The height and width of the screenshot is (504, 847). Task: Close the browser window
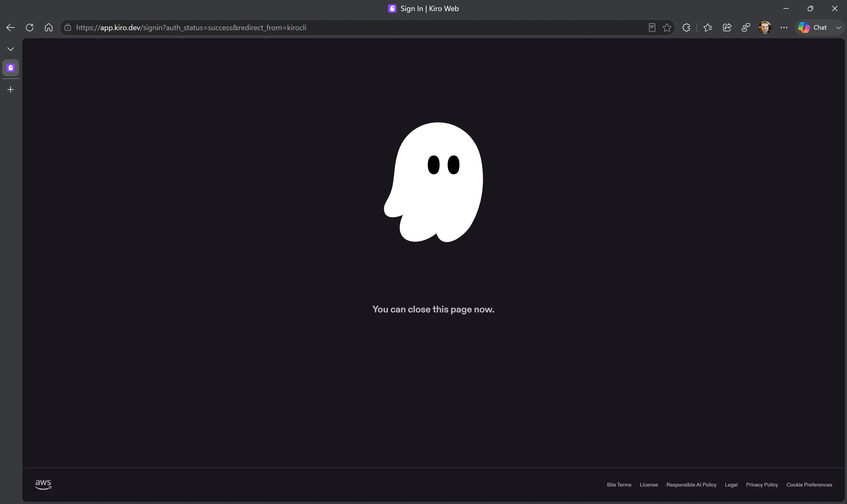(835, 8)
